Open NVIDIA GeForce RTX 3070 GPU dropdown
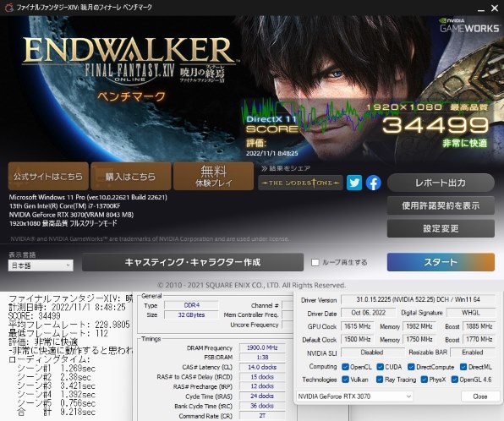This screenshot has height=421, width=504. [354, 396]
